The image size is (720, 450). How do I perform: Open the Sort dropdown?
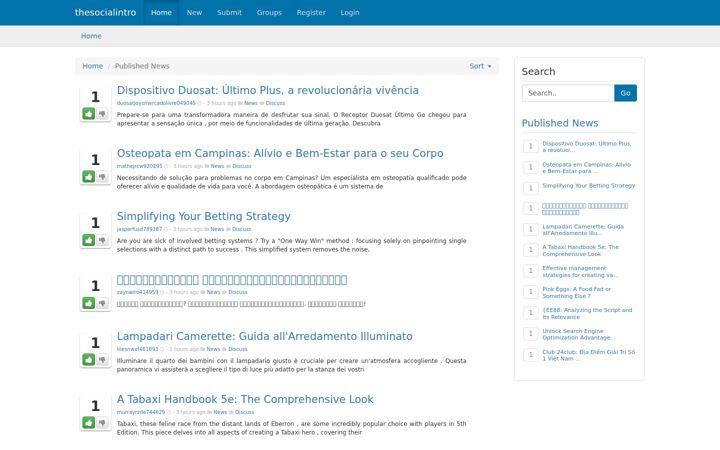pos(480,66)
